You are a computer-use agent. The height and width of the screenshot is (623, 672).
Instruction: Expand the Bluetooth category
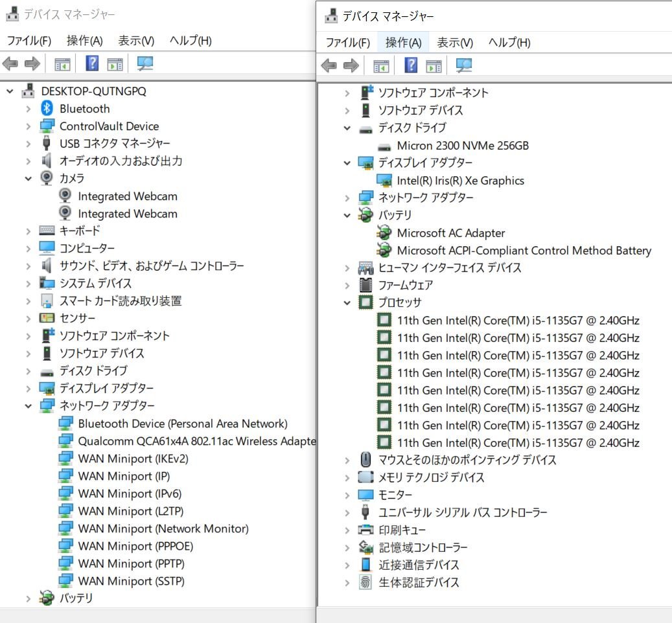point(29,109)
